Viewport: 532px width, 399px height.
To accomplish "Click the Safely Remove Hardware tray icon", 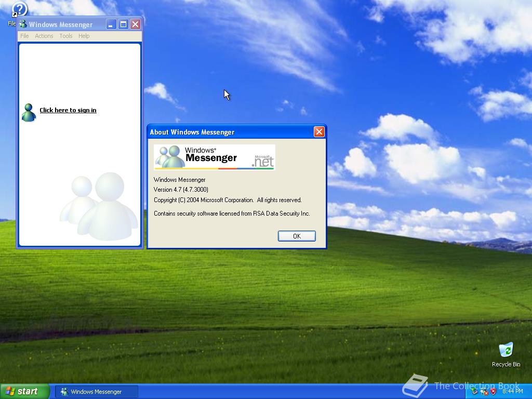I will point(474,392).
